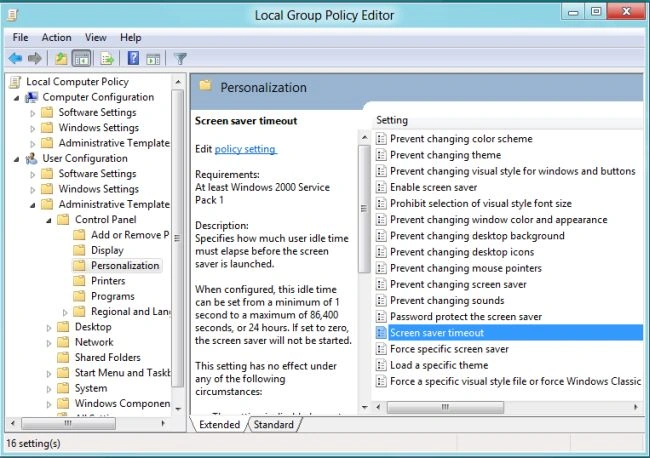Switch to the Extended tab
Viewport: 650px width, 458px height.
(219, 424)
